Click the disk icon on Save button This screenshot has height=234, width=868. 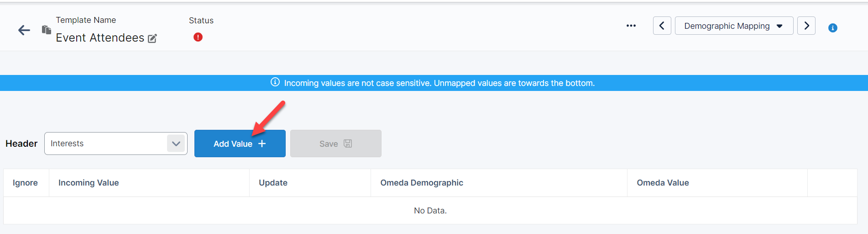(x=348, y=144)
